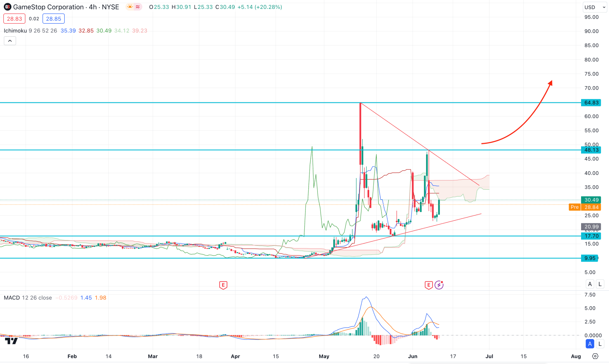This screenshot has width=609, height=364.
Task: Open the June earnings E marker
Action: coord(429,285)
